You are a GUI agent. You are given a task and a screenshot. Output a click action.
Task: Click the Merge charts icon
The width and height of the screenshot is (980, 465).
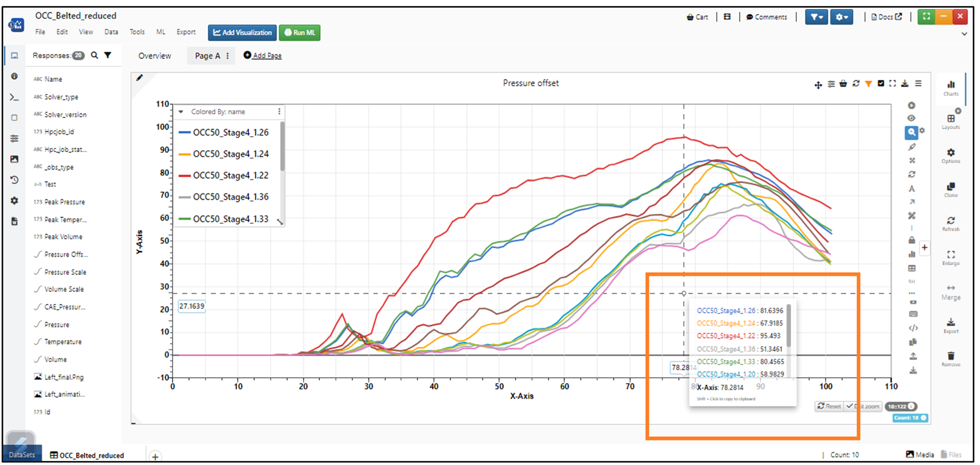[951, 288]
